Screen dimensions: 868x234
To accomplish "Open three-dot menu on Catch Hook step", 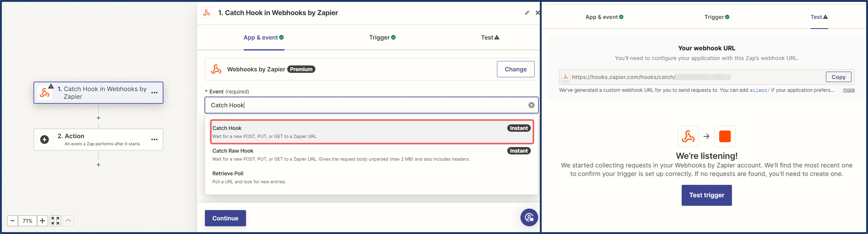I will pos(154,93).
